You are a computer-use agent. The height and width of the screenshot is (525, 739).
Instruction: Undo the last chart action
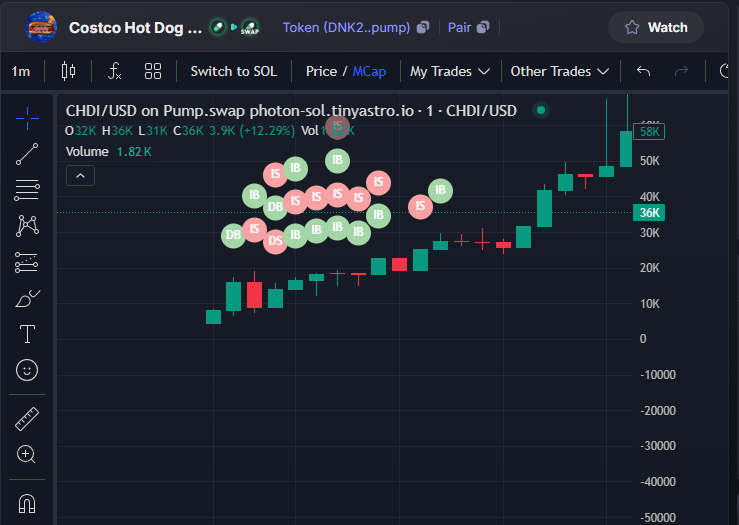tap(643, 71)
